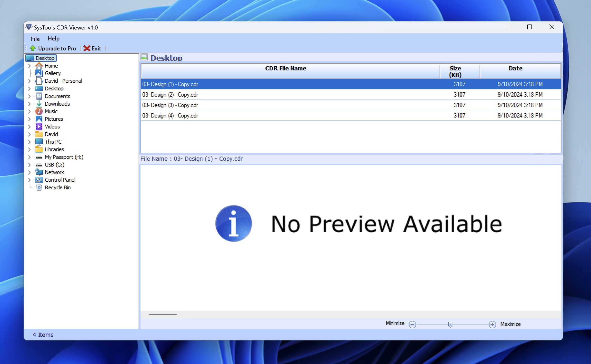Click the Downloads arrow icon
The width and height of the screenshot is (591, 364).
click(x=39, y=104)
